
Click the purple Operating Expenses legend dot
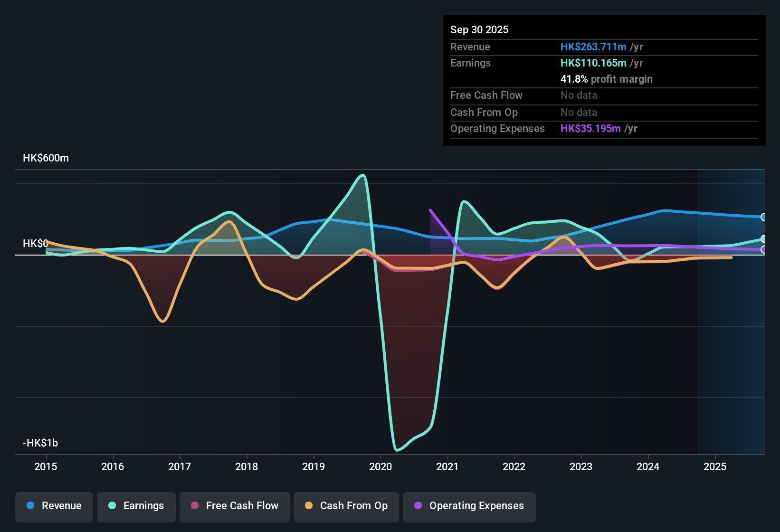tap(418, 506)
